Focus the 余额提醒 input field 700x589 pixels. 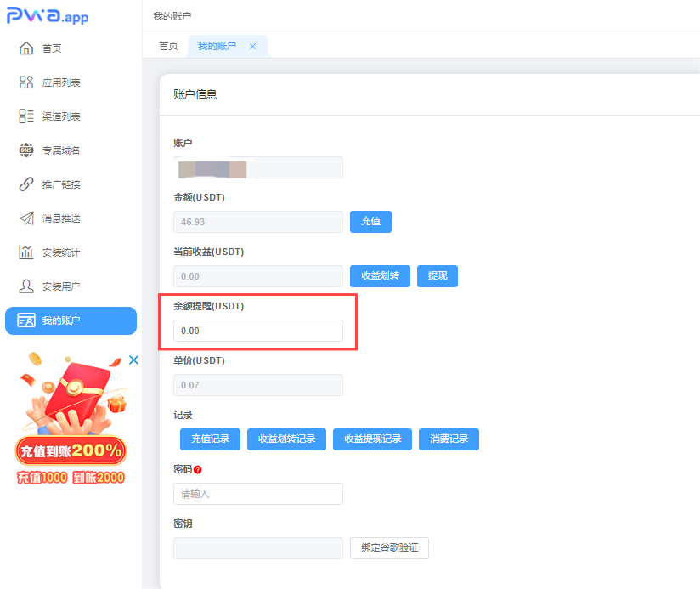[257, 331]
